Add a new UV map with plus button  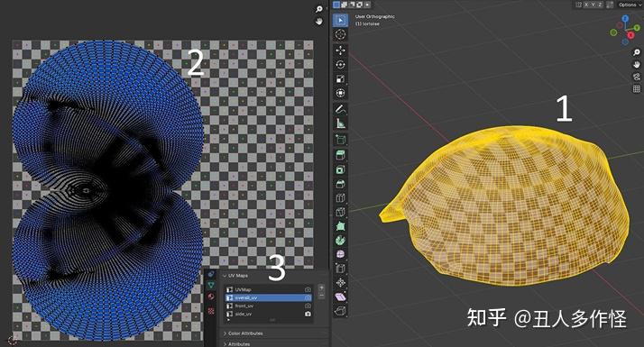pyautogui.click(x=321, y=288)
